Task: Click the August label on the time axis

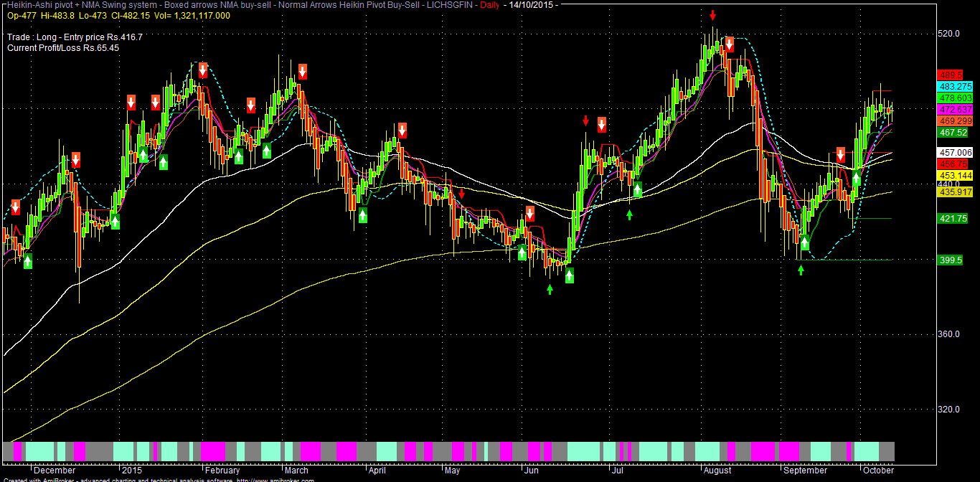Action: tap(717, 471)
